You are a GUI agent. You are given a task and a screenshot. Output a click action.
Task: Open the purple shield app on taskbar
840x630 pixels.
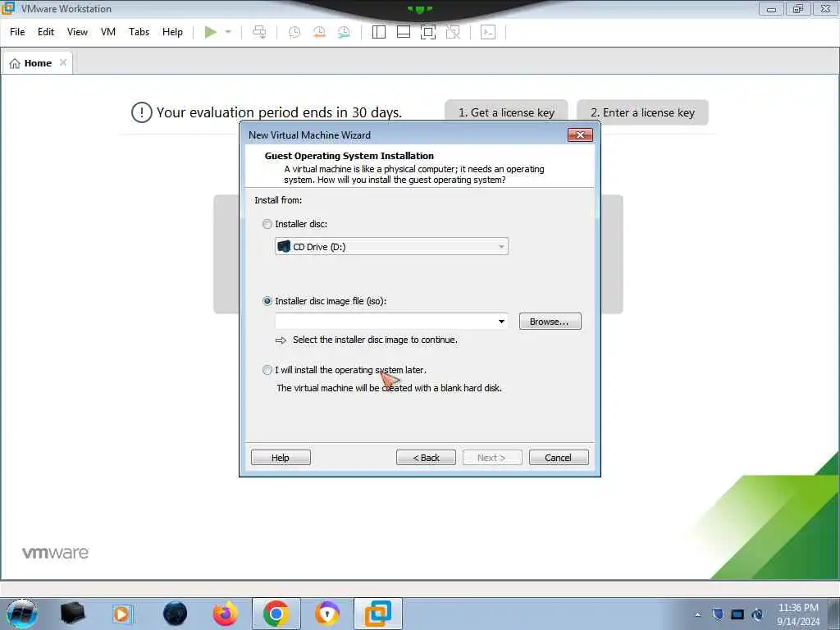pos(327,614)
